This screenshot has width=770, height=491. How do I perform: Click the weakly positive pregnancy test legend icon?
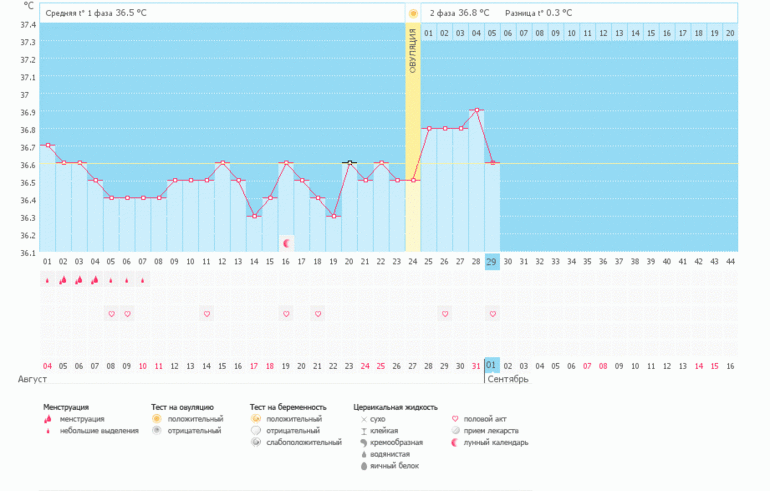point(256,442)
